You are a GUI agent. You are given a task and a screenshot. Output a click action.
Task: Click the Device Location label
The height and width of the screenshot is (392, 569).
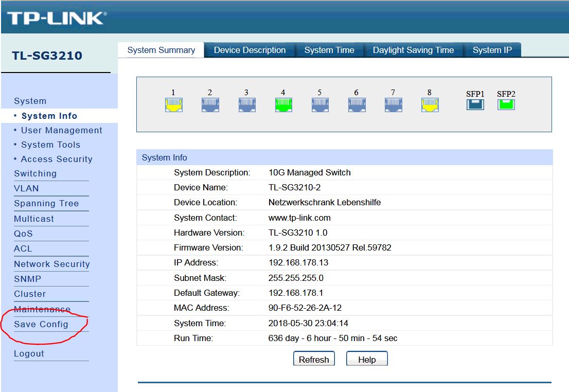(205, 202)
